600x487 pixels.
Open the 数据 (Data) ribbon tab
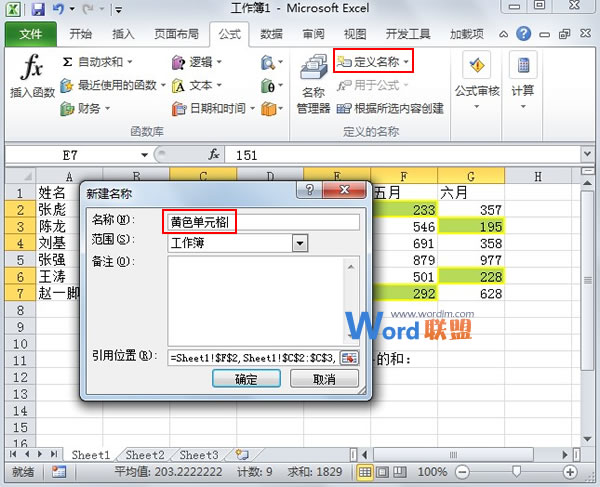click(x=271, y=34)
